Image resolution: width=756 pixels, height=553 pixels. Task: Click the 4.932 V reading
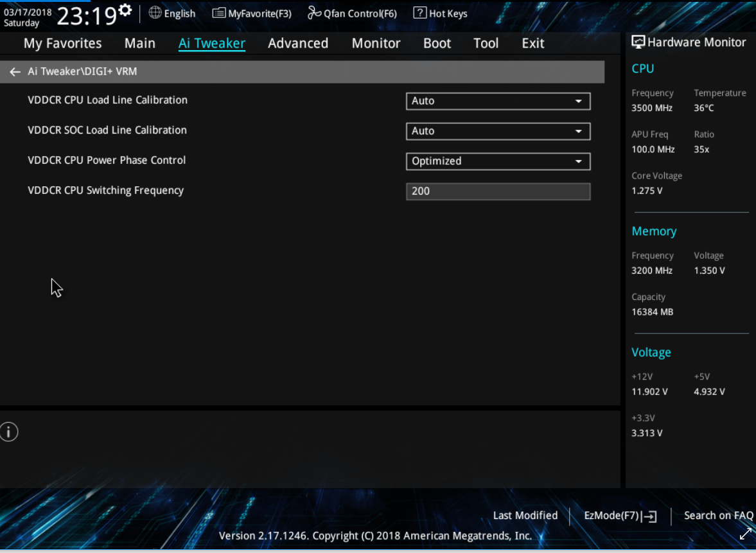pyautogui.click(x=709, y=392)
